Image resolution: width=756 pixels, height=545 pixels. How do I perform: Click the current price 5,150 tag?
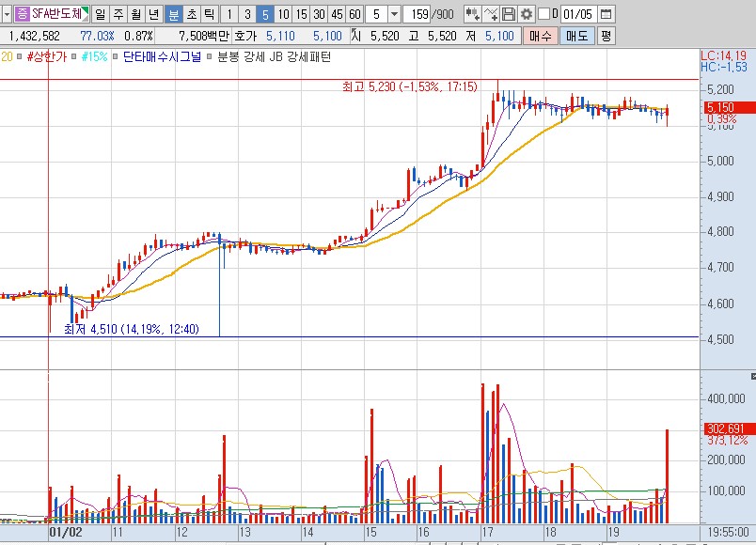tap(730, 107)
